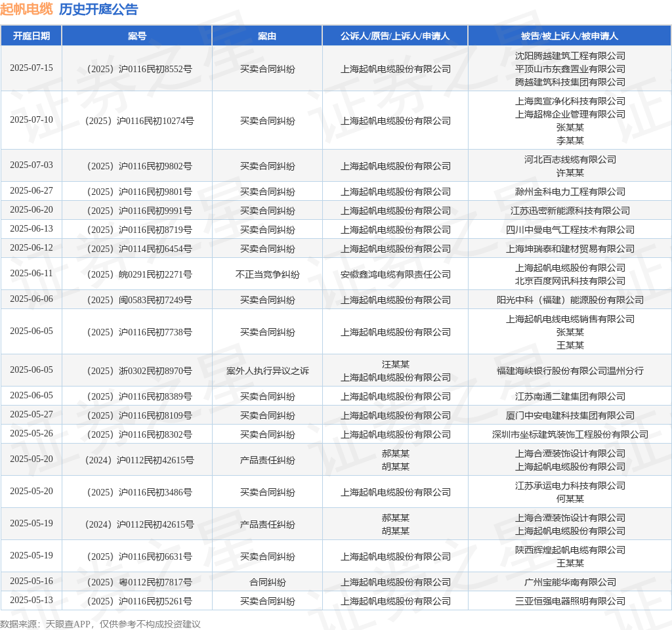This screenshot has height=630, width=672.
Task: Click the 起帆电缆 title text
Action: 26,9
